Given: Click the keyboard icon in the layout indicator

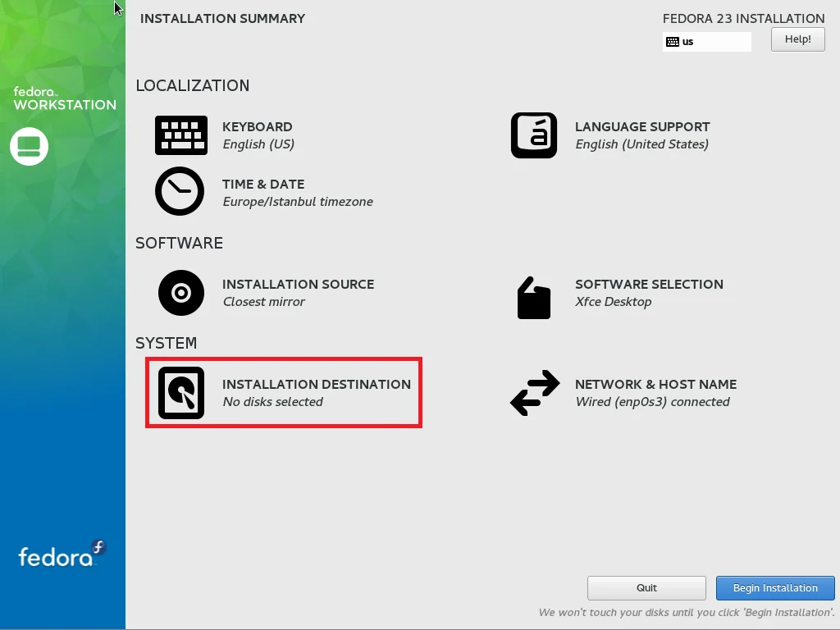Looking at the screenshot, I should tap(673, 42).
